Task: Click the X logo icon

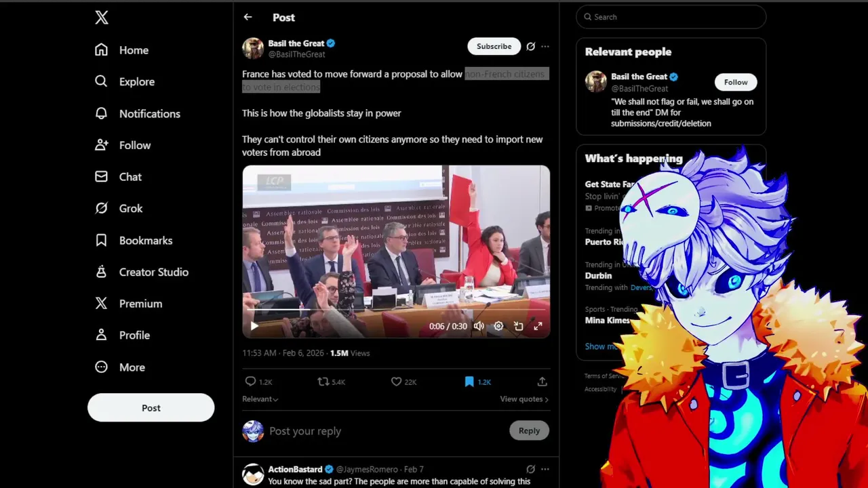Action: click(102, 18)
